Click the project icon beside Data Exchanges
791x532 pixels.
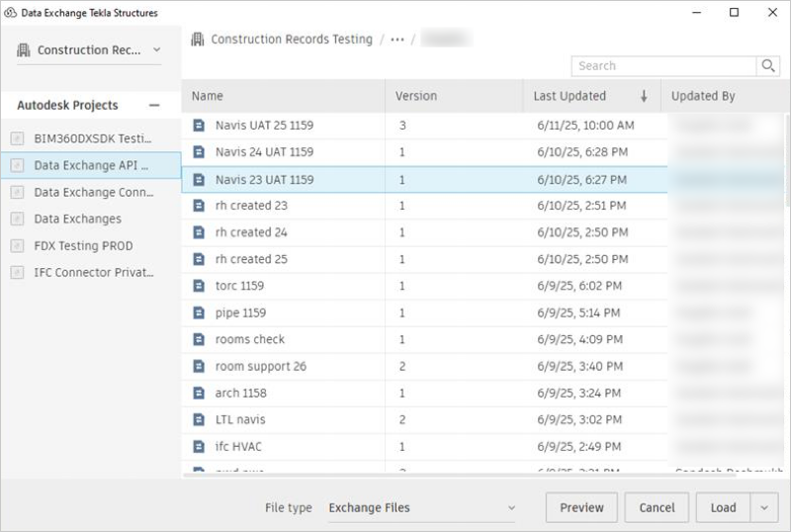17,219
